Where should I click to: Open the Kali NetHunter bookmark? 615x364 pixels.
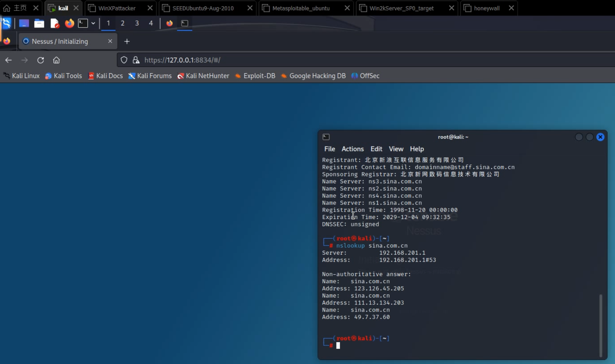tap(203, 76)
